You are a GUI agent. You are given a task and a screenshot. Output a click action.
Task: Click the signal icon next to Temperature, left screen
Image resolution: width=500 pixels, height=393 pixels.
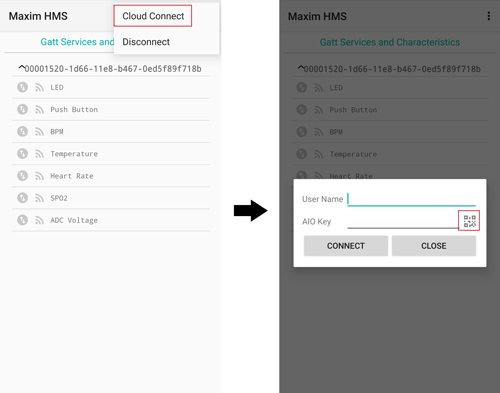(39, 154)
